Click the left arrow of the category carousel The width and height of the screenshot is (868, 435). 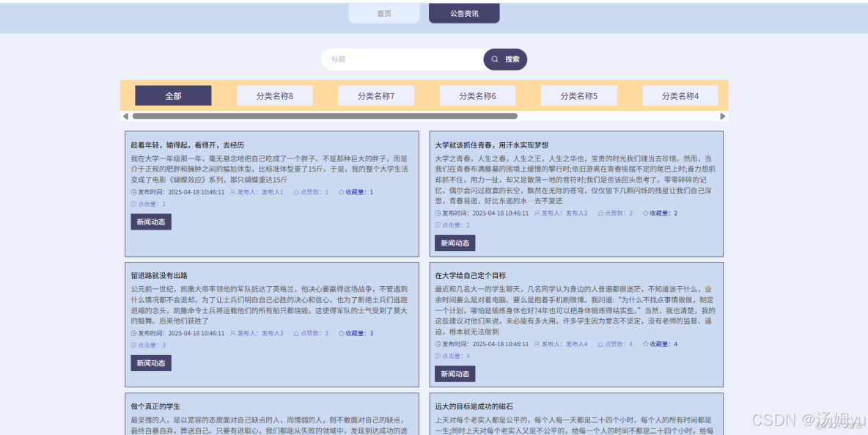[x=125, y=115]
